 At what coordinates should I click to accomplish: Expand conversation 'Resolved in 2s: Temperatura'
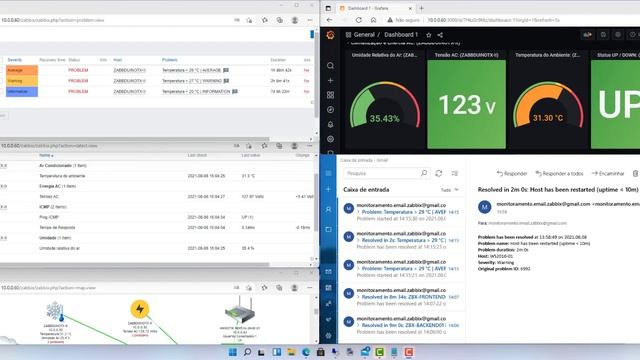358,240
